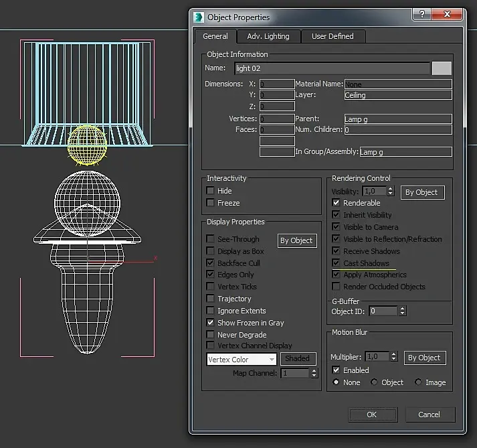Select the Image motion blur radio button
This screenshot has height=448, width=477.
pos(418,382)
